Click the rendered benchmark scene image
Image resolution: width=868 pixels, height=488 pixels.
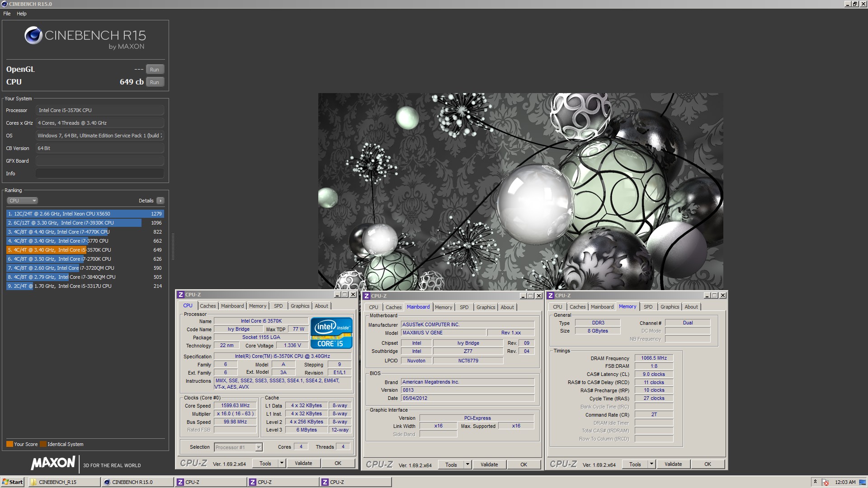(520, 191)
